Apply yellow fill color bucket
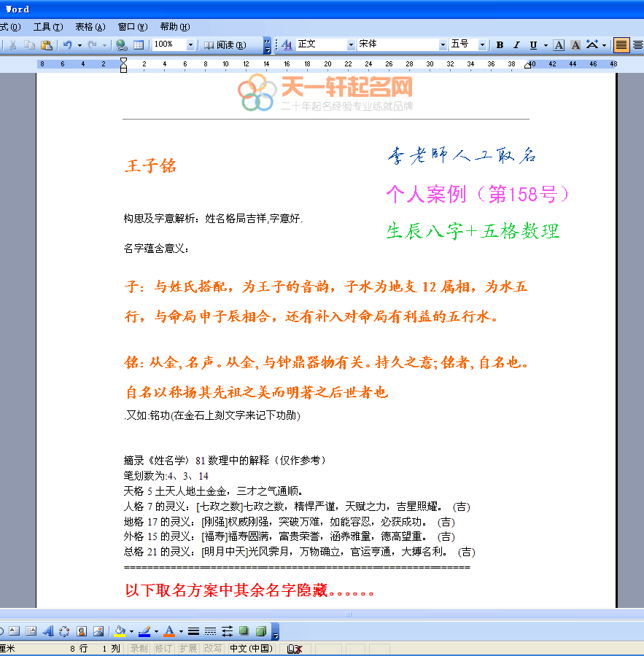The height and width of the screenshot is (656, 644). [120, 631]
